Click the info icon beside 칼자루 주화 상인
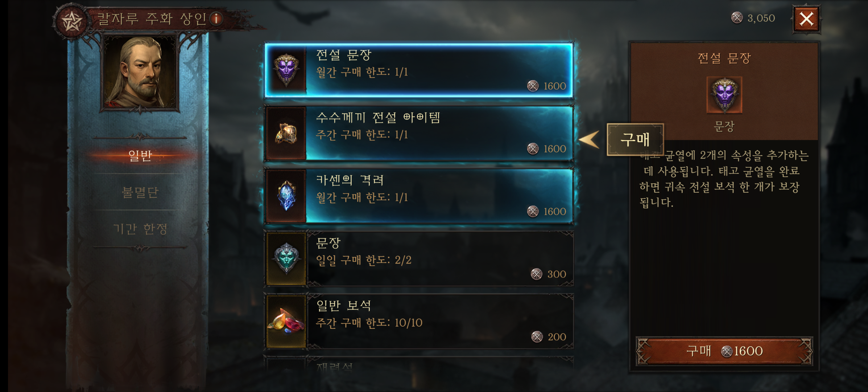Image resolution: width=868 pixels, height=392 pixels. 216,18
